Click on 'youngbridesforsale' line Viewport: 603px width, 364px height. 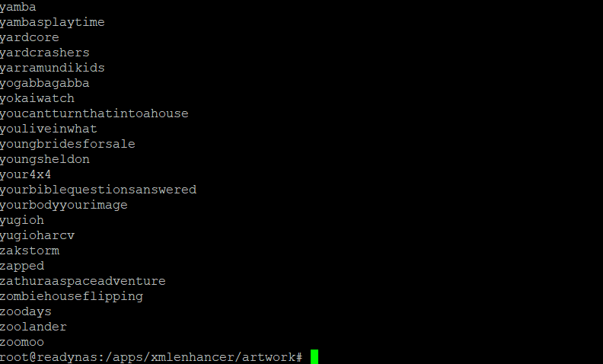tap(67, 144)
